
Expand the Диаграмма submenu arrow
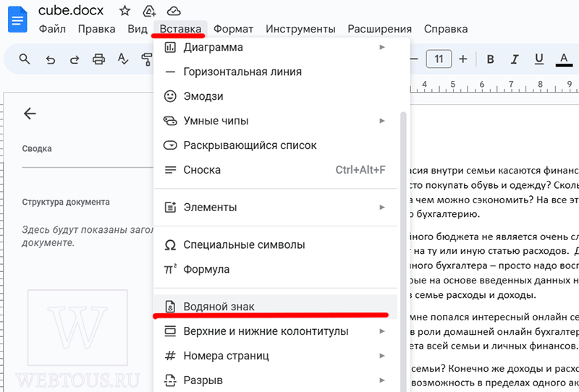(x=382, y=47)
